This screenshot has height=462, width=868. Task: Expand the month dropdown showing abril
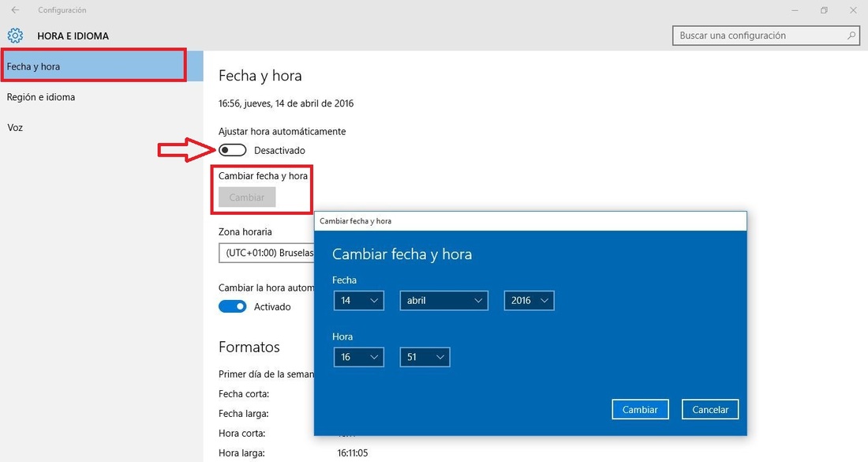click(444, 300)
